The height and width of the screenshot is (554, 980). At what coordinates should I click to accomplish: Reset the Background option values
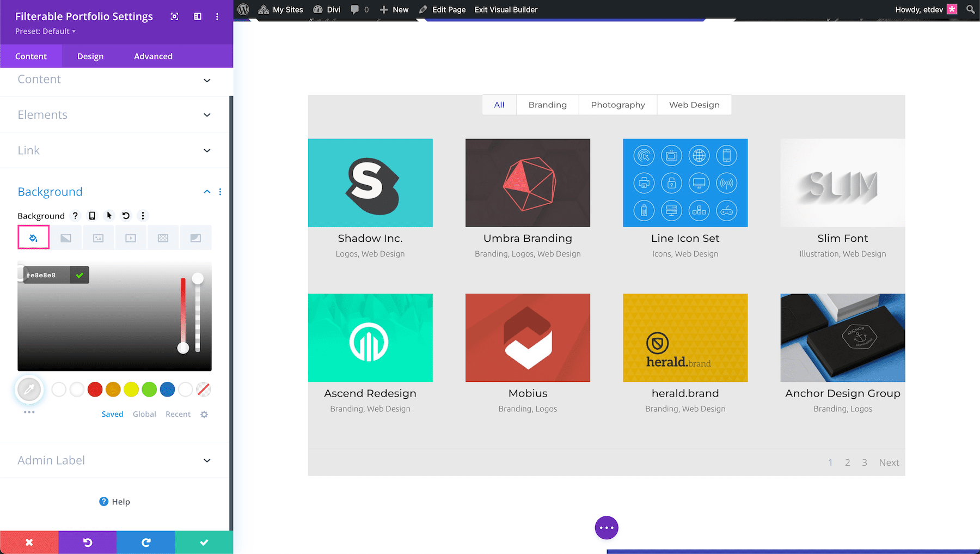(126, 215)
